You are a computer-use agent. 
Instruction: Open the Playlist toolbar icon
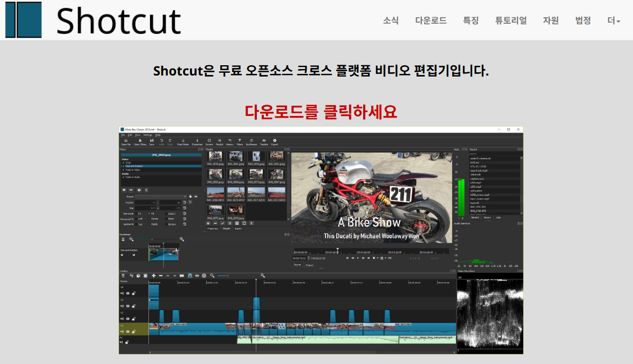pyautogui.click(x=219, y=142)
